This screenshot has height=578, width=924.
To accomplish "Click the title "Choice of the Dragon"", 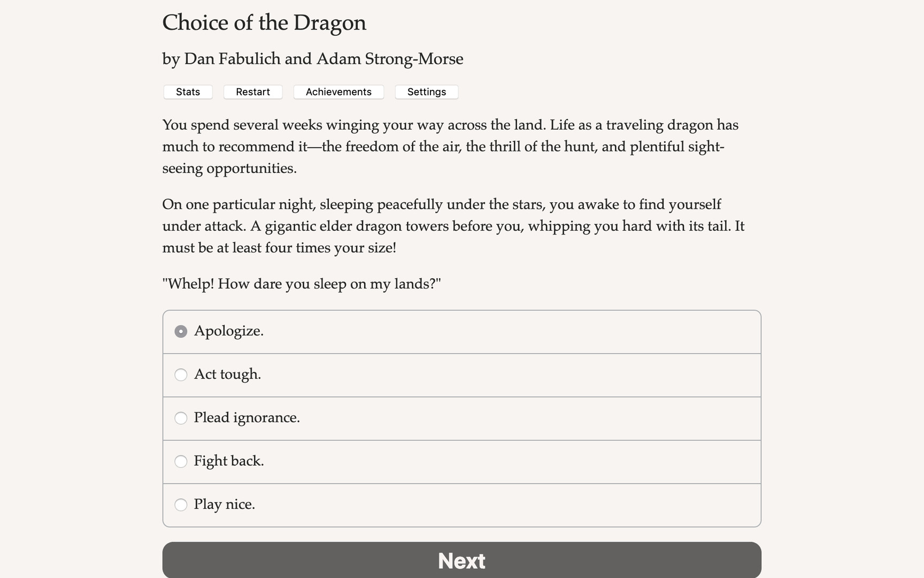I will pyautogui.click(x=264, y=22).
